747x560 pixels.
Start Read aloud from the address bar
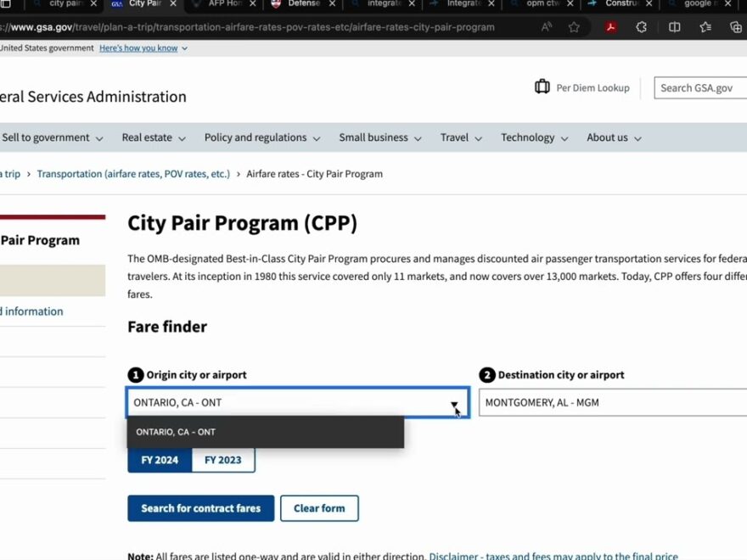548,26
